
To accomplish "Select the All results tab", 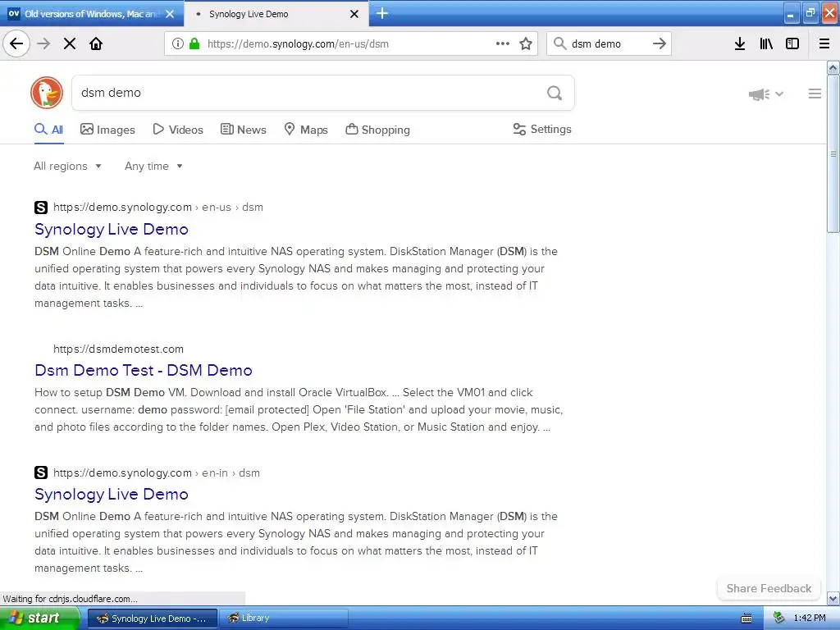I will click(x=48, y=130).
